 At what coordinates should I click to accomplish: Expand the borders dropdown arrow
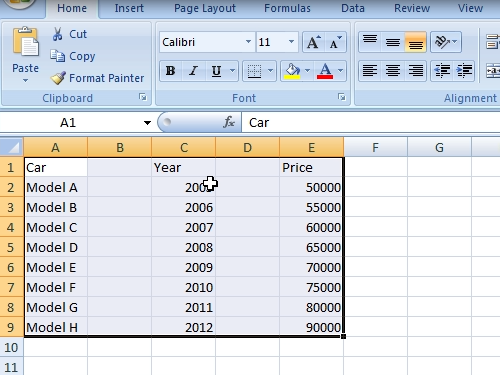click(x=270, y=71)
